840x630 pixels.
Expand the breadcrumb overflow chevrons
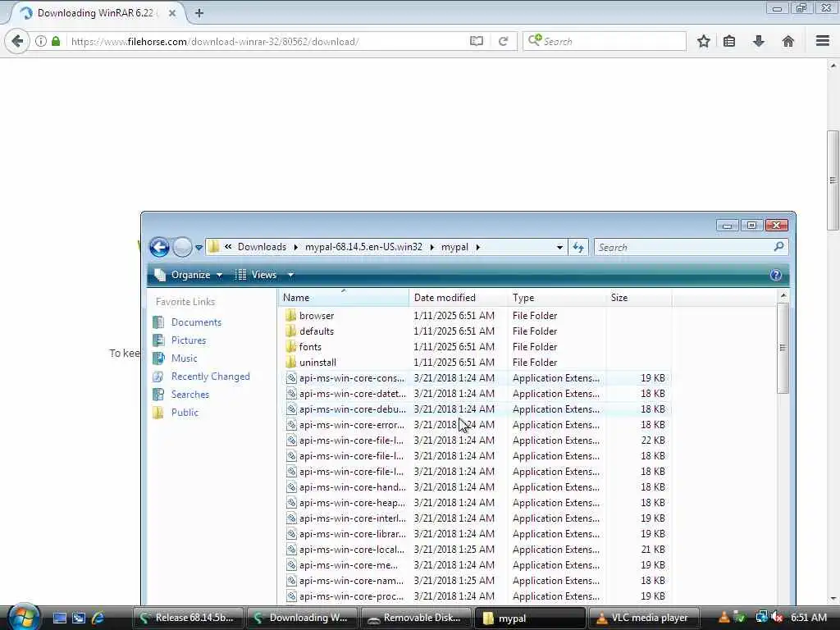click(228, 246)
